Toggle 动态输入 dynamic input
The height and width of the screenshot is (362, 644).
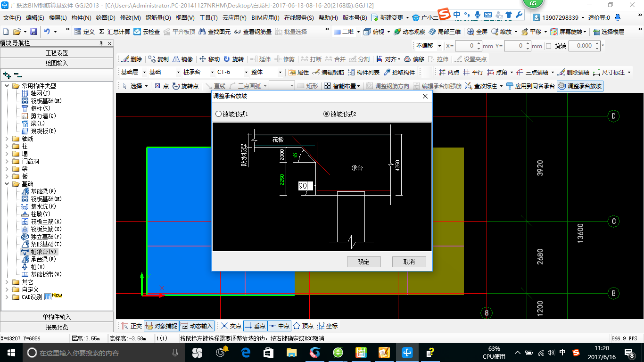click(x=197, y=326)
